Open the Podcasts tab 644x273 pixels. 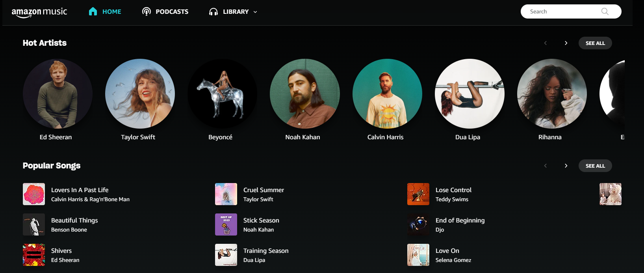click(x=172, y=12)
